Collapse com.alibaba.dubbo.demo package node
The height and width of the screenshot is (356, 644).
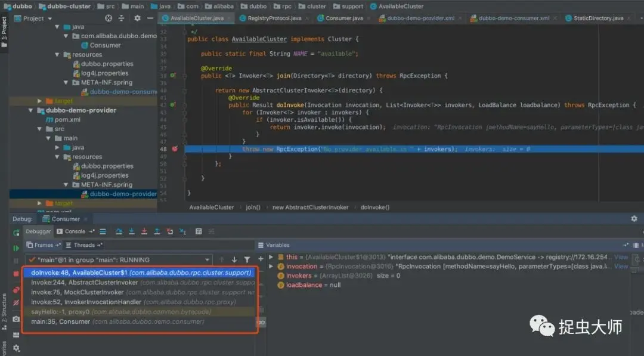click(x=66, y=36)
